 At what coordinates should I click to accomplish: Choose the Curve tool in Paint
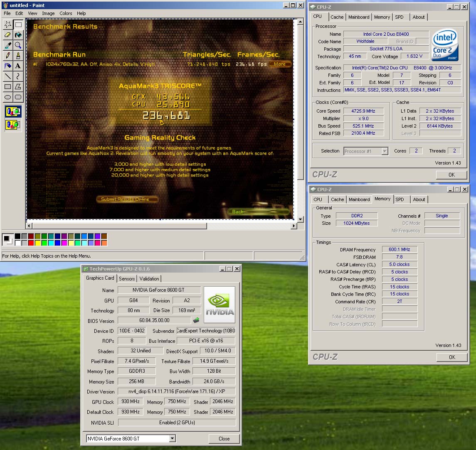coord(18,76)
